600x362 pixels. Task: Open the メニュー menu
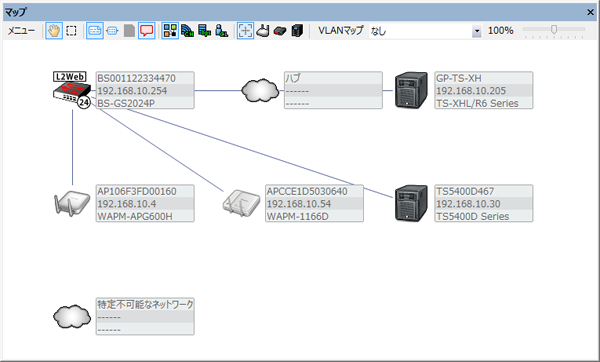pos(21,31)
